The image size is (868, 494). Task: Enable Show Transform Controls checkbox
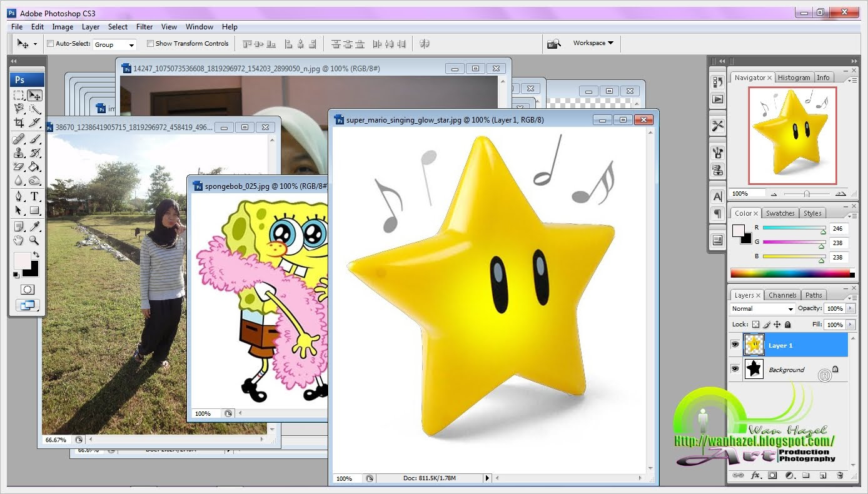(150, 44)
